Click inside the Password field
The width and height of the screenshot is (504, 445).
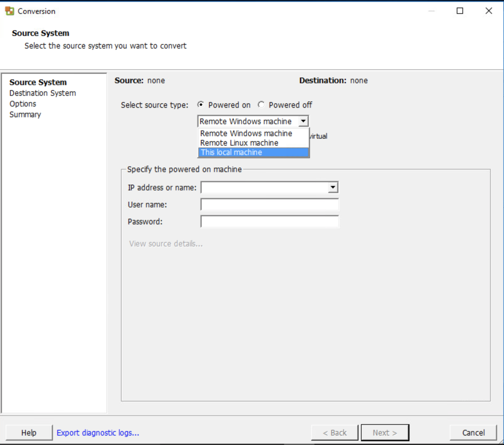pos(269,222)
